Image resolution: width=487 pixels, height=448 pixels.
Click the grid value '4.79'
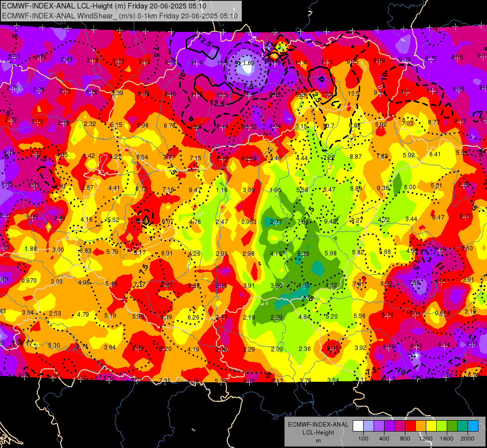coord(83,314)
